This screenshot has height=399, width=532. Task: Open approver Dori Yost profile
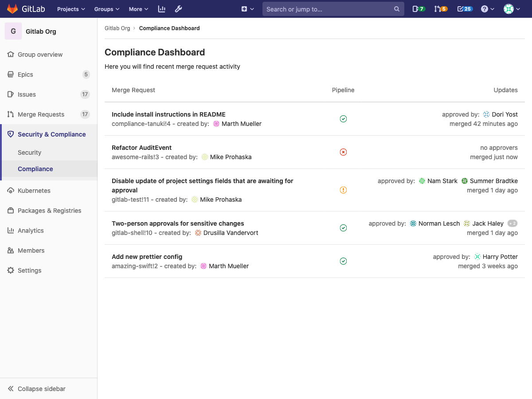[500, 114]
